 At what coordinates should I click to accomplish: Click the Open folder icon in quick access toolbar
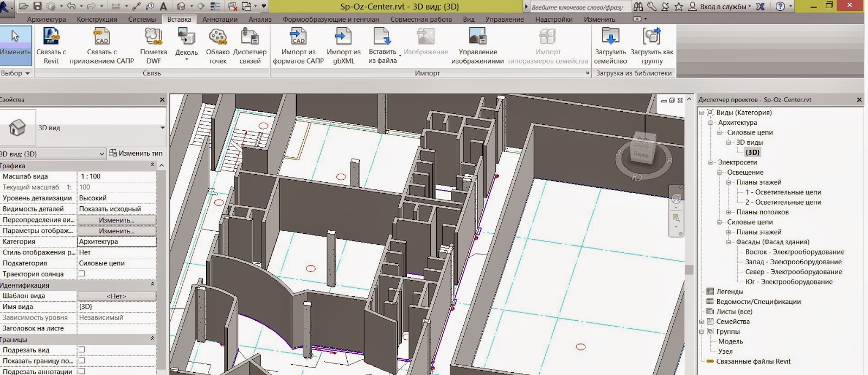(x=24, y=7)
